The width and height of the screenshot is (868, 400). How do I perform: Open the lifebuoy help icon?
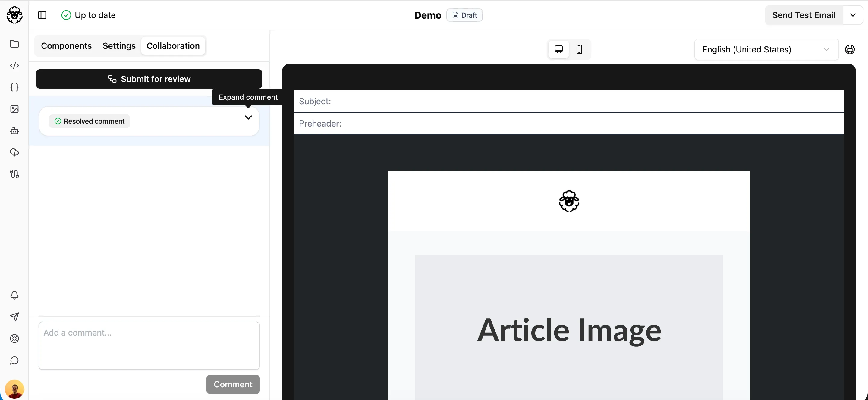click(14, 339)
